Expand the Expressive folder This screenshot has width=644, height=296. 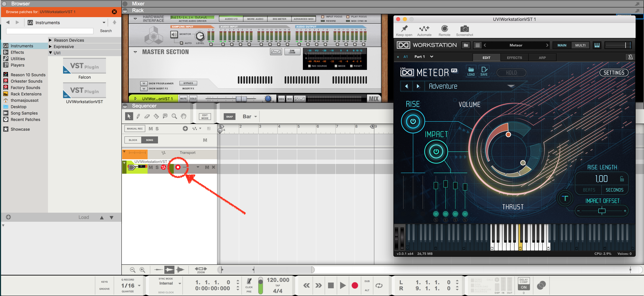pos(50,46)
